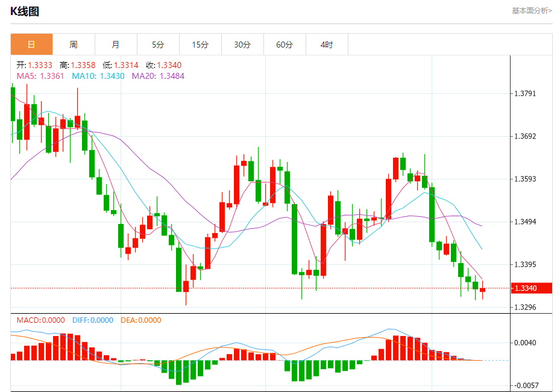Click the DEA value label

pyautogui.click(x=140, y=320)
